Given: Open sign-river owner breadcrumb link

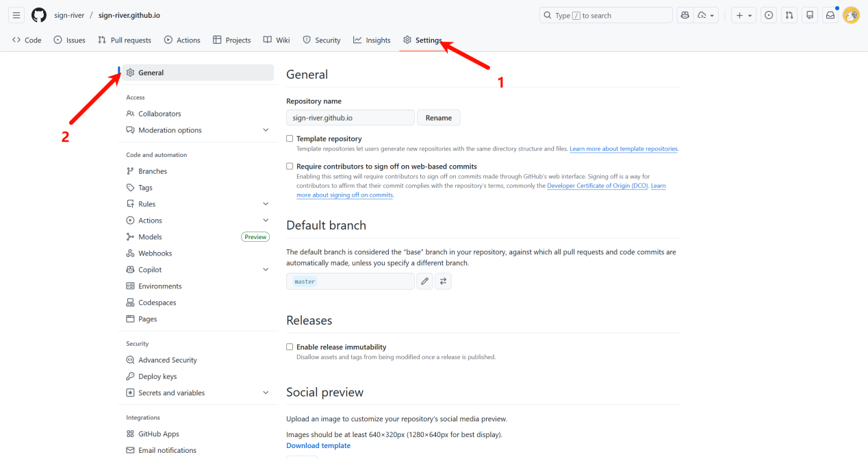Looking at the screenshot, I should click(69, 15).
